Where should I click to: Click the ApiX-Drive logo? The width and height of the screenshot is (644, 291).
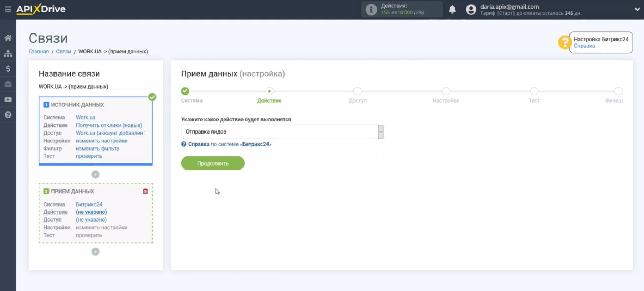[41, 9]
